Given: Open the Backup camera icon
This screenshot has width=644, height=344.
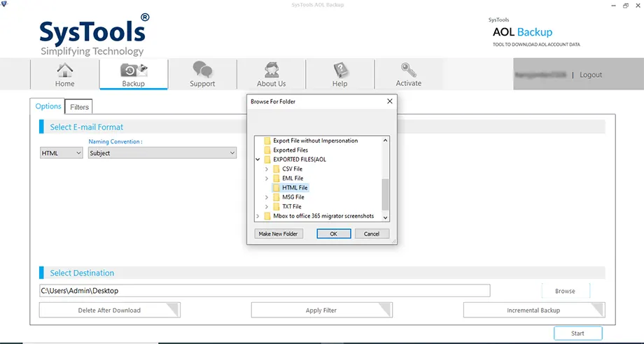Looking at the screenshot, I should coord(134,70).
